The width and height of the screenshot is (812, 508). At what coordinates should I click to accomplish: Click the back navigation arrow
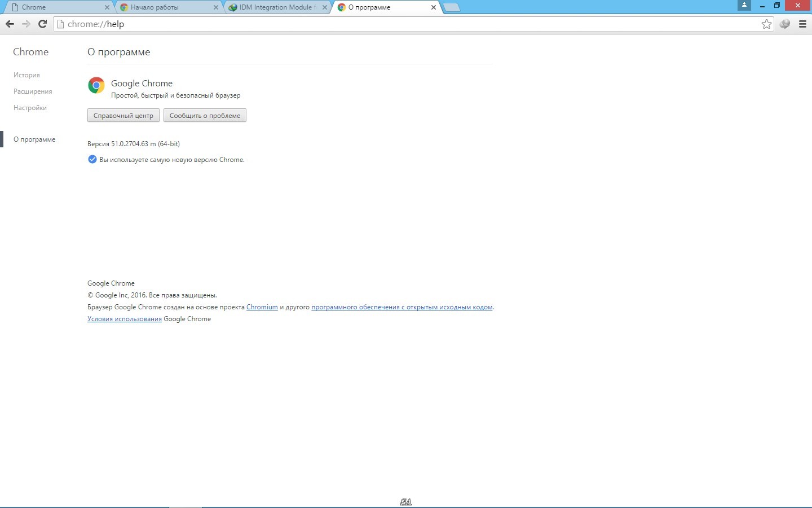click(x=10, y=24)
